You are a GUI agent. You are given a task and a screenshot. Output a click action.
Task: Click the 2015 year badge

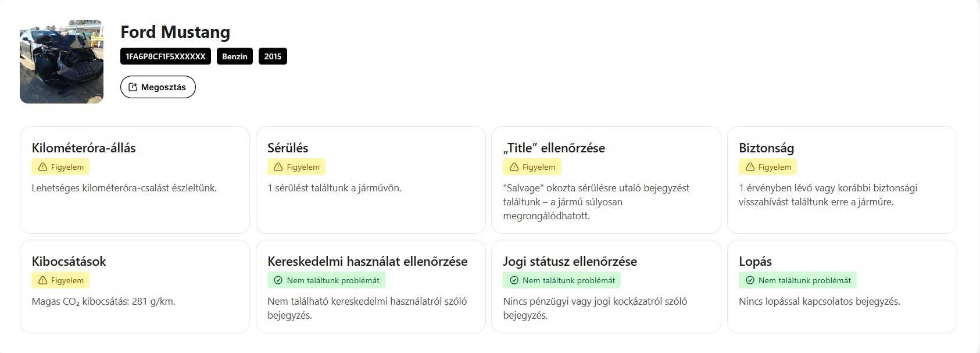[273, 56]
